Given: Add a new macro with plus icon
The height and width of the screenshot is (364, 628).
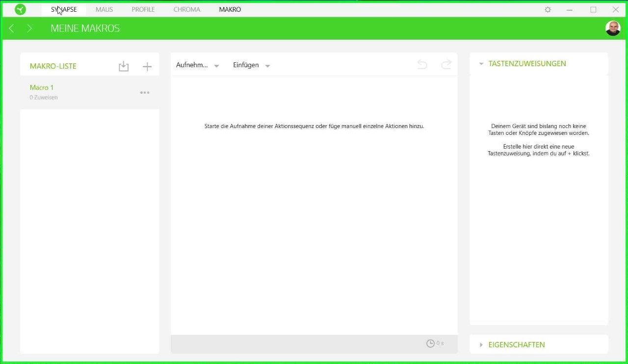Looking at the screenshot, I should pos(147,67).
